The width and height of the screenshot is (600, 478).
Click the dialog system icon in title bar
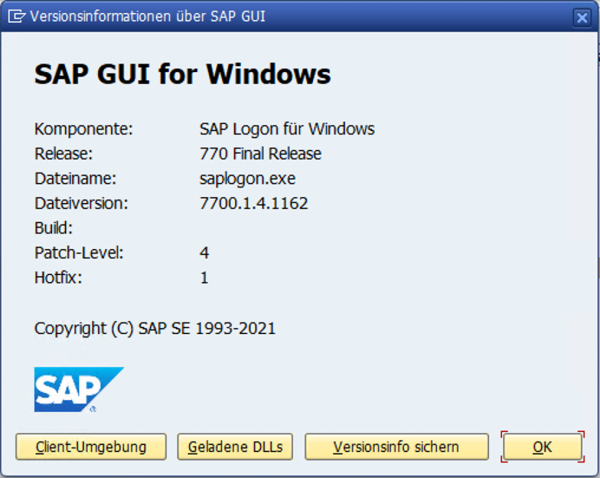[16, 16]
